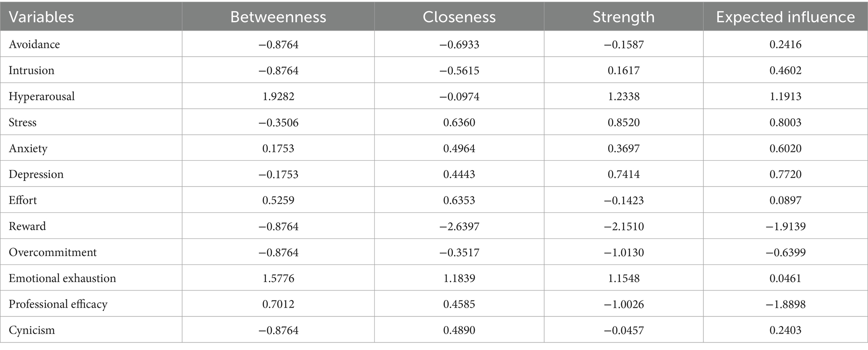This screenshot has height=350, width=868.
Task: Click the Overcommitment row label
Action: point(52,253)
